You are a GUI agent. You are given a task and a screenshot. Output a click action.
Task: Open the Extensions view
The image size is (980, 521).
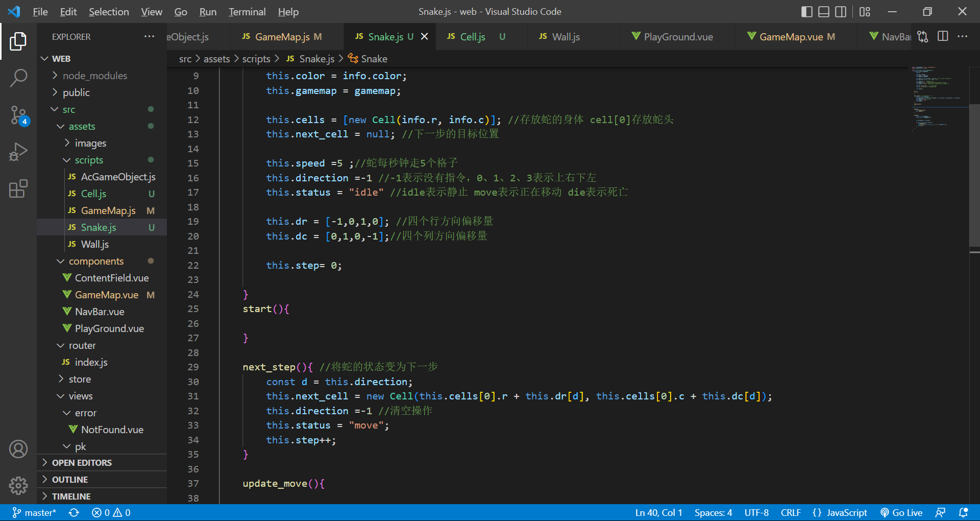18,188
